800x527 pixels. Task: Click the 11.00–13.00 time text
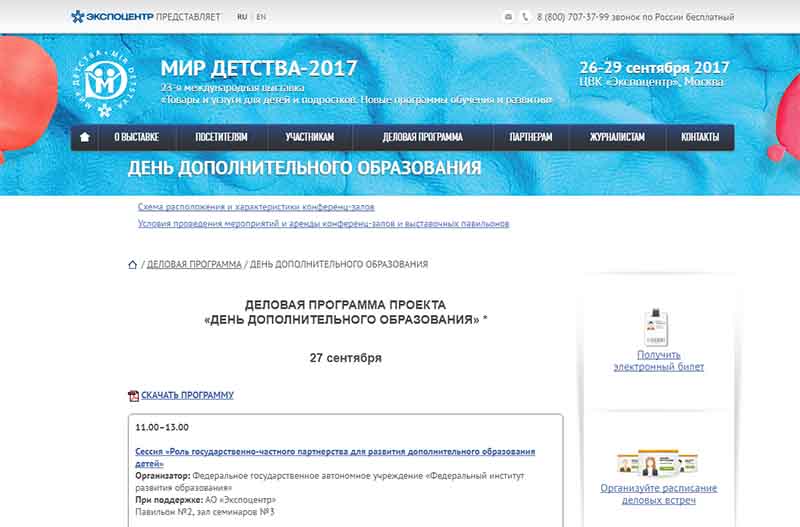click(x=162, y=427)
